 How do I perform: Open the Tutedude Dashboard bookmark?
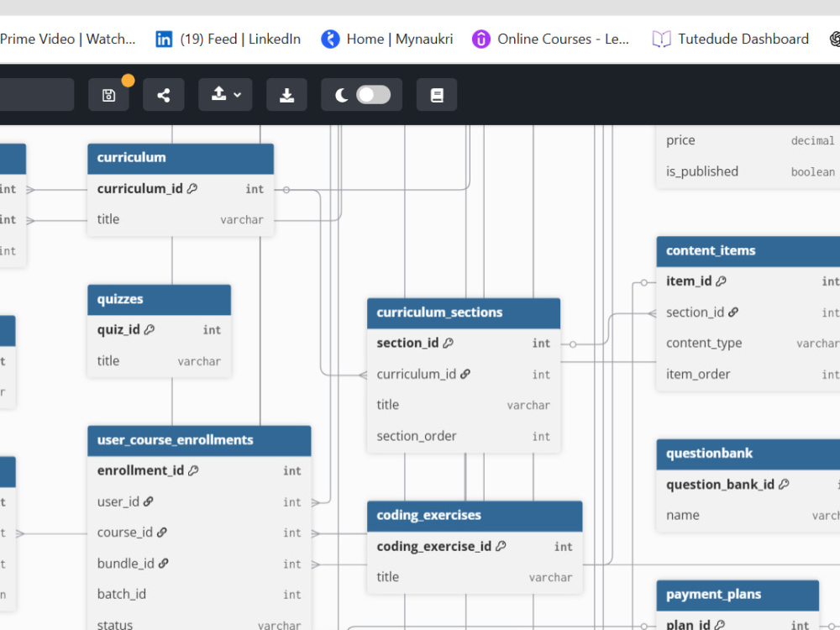pyautogui.click(x=730, y=39)
